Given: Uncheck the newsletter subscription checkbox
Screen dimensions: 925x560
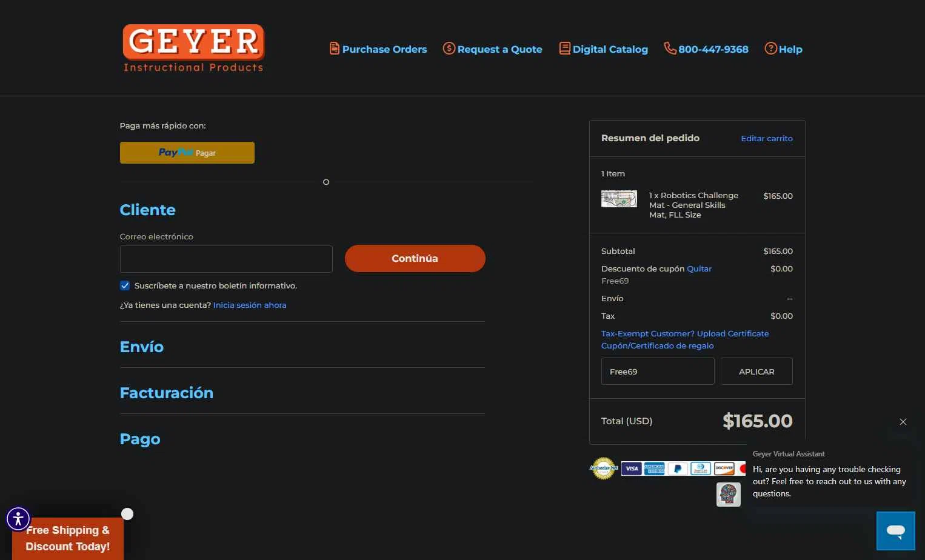Looking at the screenshot, I should pos(125,285).
